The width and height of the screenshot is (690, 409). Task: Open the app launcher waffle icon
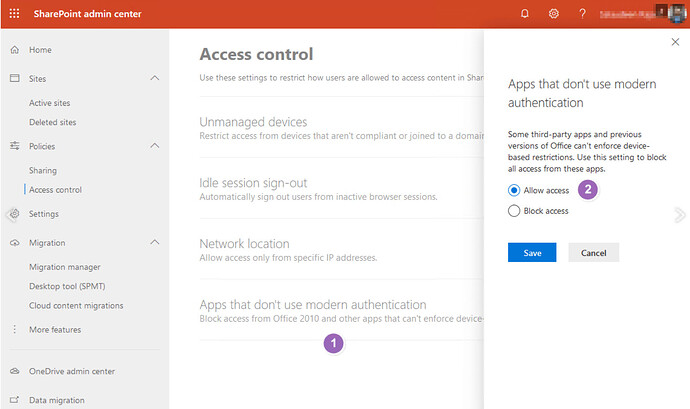(15, 13)
